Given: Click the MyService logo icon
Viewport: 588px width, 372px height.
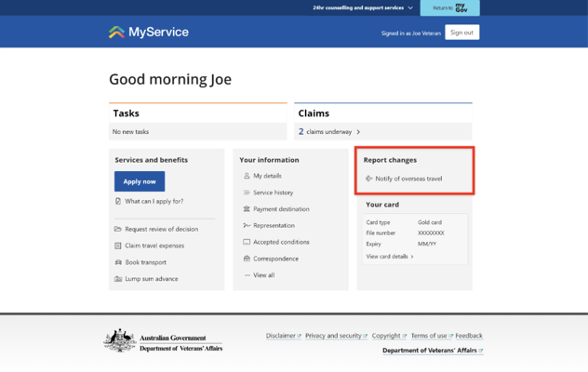Looking at the screenshot, I should [x=116, y=33].
